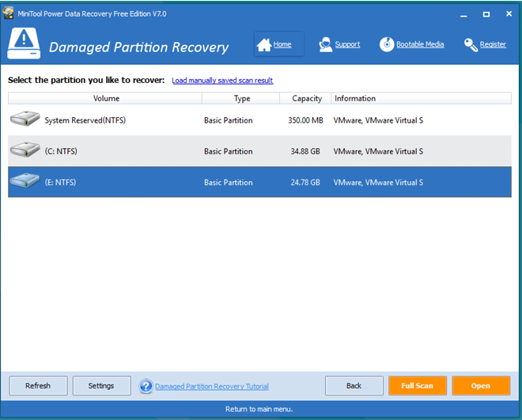Sort by the Capacity column header
This screenshot has width=522, height=420.
tap(305, 98)
